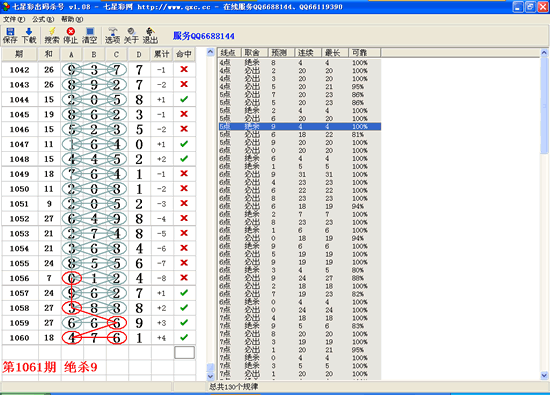Select the rule row 4点 必出 3

[300, 79]
